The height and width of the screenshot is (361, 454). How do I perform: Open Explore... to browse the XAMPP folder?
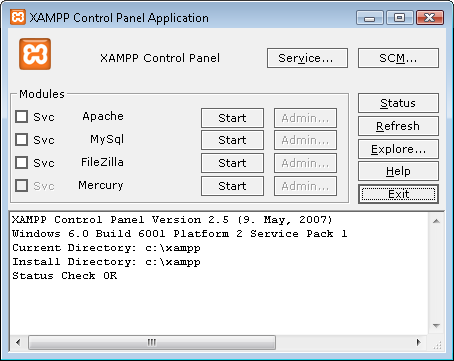pyautogui.click(x=398, y=149)
